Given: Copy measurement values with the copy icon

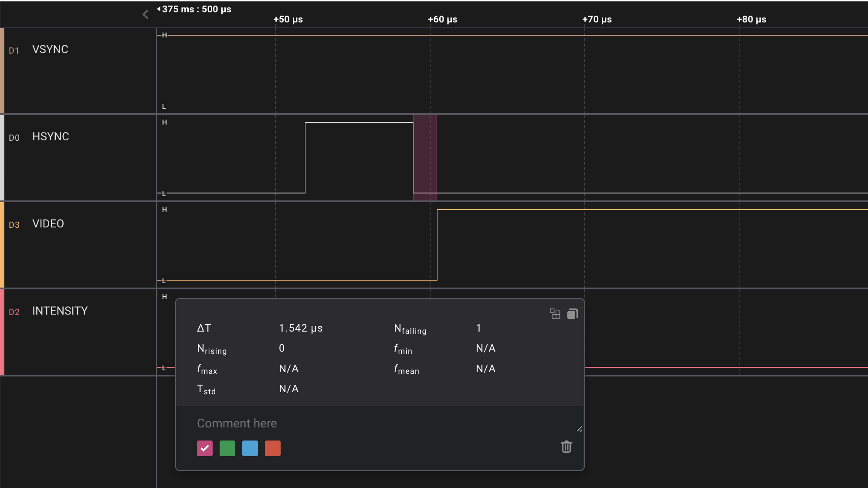Looking at the screenshot, I should [573, 314].
